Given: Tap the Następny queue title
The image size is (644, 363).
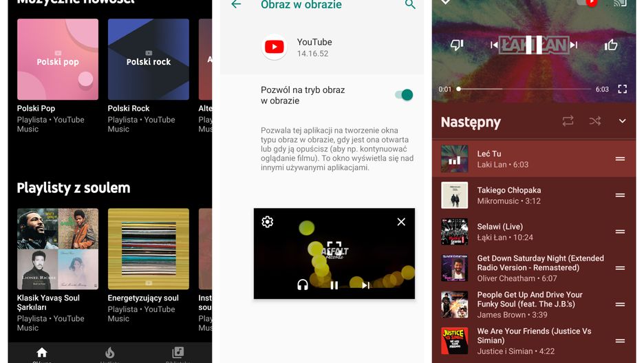Looking at the screenshot, I should [471, 122].
